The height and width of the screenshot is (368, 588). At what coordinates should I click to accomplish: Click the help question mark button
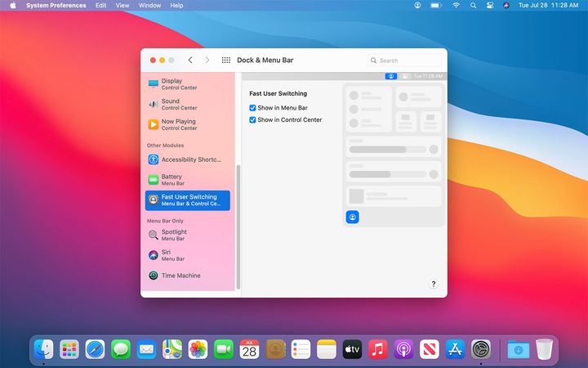click(x=434, y=284)
